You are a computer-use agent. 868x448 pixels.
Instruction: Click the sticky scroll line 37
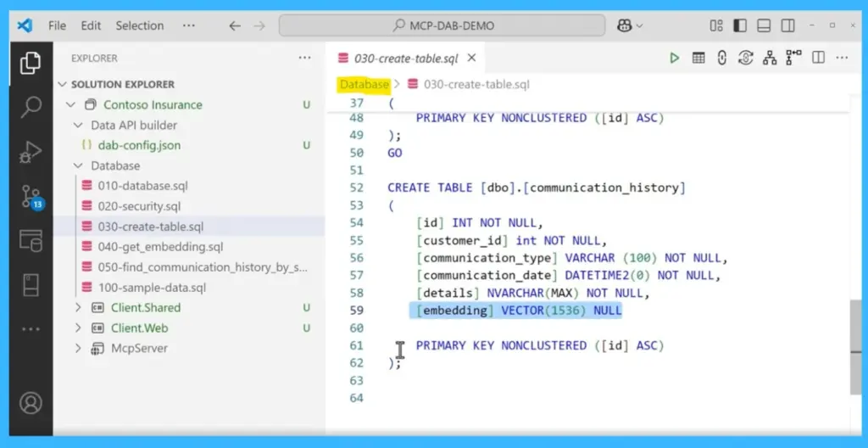(587, 104)
